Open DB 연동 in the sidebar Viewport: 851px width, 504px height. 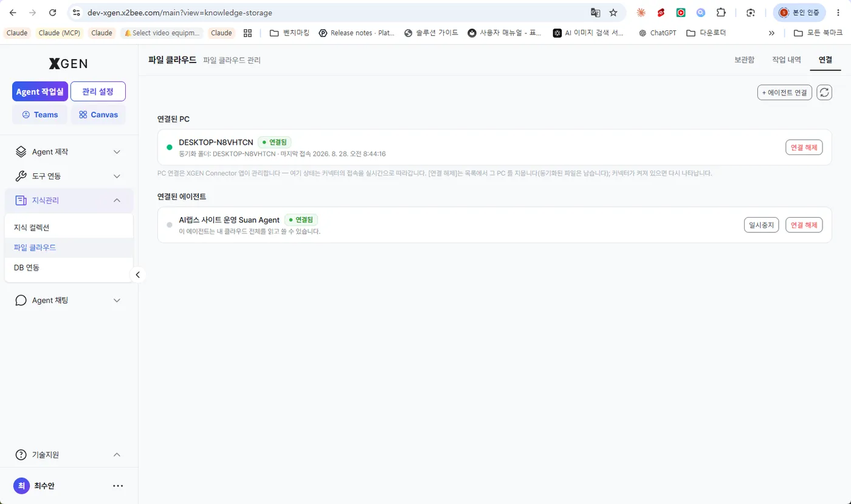click(x=69, y=268)
